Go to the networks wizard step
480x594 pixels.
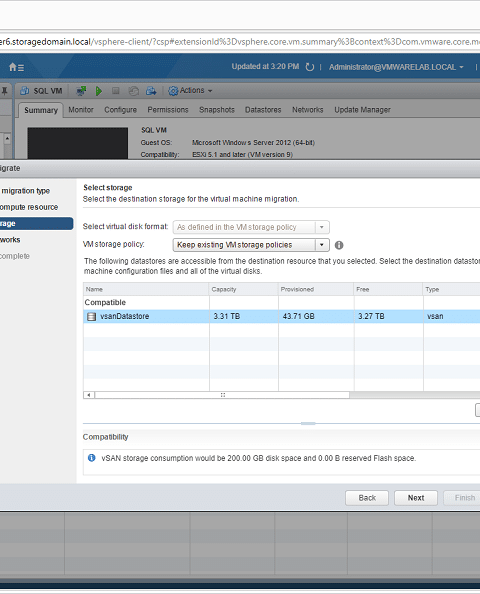[10, 240]
